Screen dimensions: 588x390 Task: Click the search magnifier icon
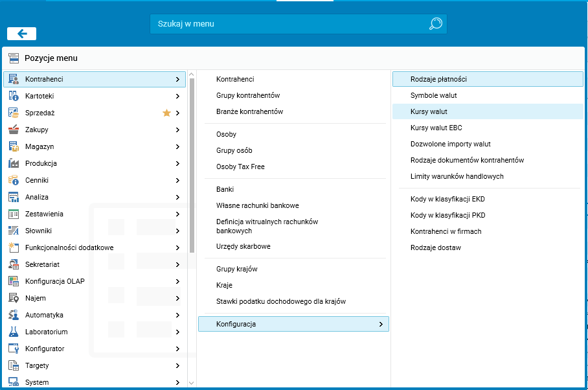[x=435, y=23]
